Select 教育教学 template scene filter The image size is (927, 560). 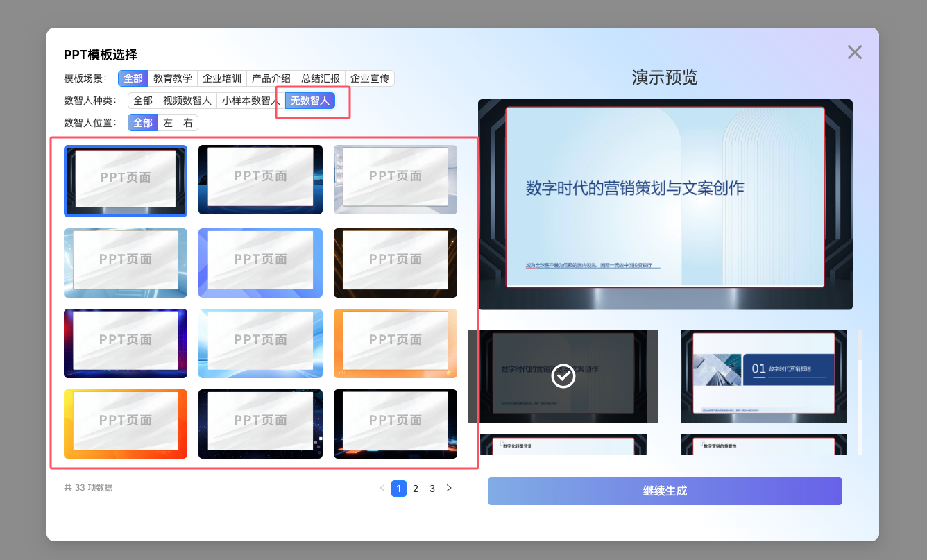pos(173,78)
